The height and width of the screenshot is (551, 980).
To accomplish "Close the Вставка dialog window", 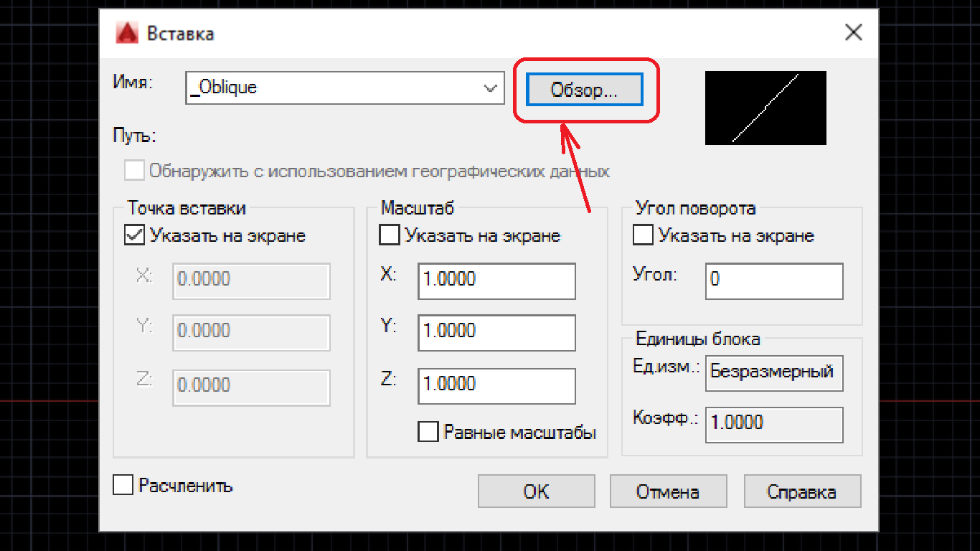I will pos(853,33).
